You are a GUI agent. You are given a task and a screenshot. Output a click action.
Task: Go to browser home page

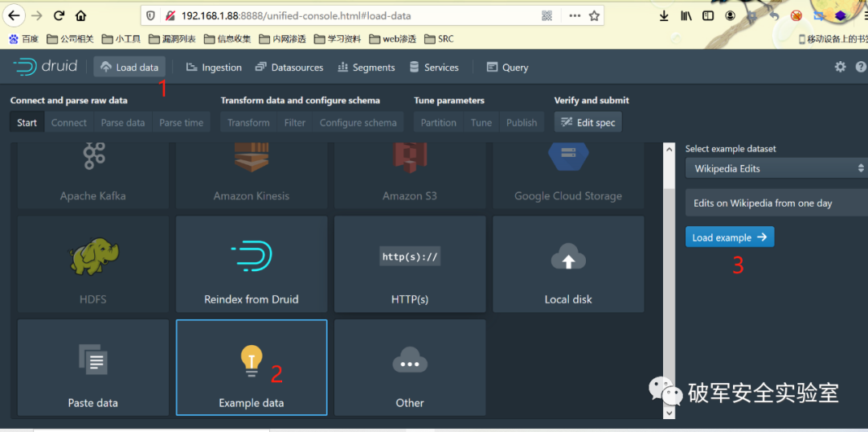coord(81,16)
